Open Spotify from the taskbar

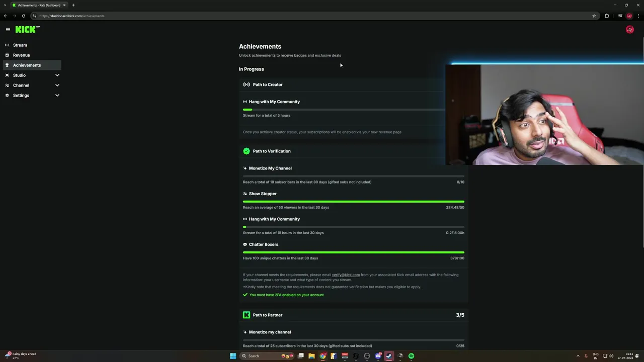411,356
